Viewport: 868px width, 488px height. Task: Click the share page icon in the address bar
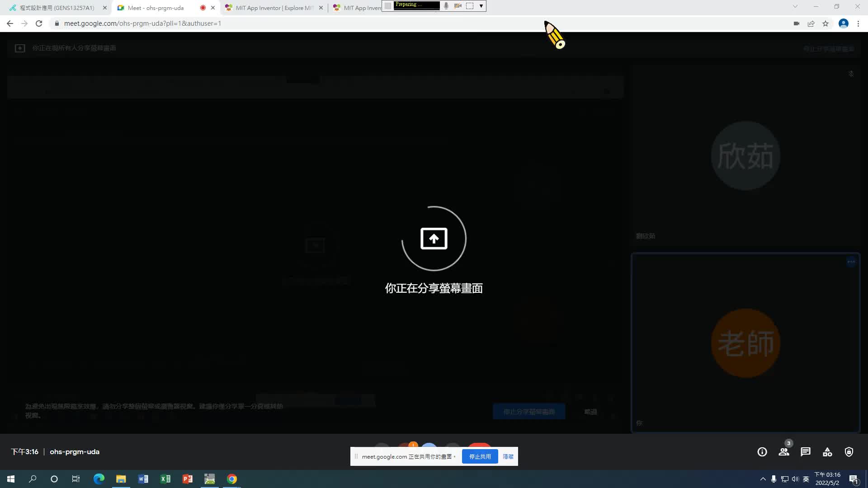pyautogui.click(x=811, y=23)
